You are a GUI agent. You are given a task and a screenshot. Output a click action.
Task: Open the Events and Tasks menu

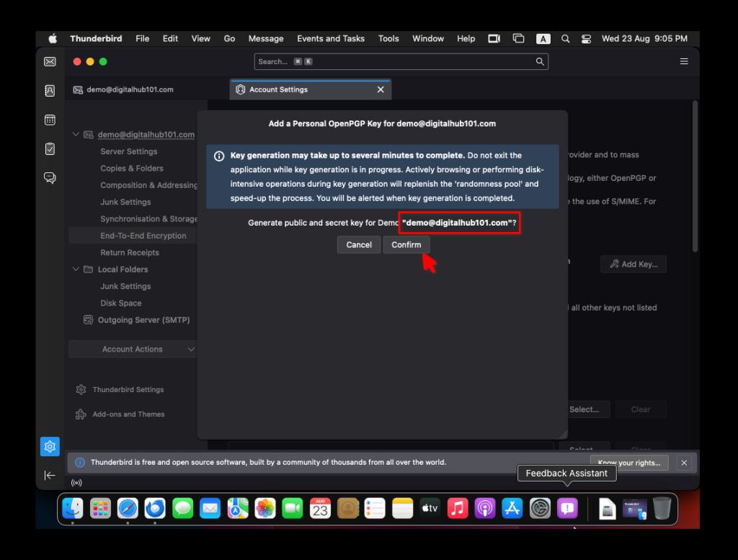pyautogui.click(x=331, y=39)
